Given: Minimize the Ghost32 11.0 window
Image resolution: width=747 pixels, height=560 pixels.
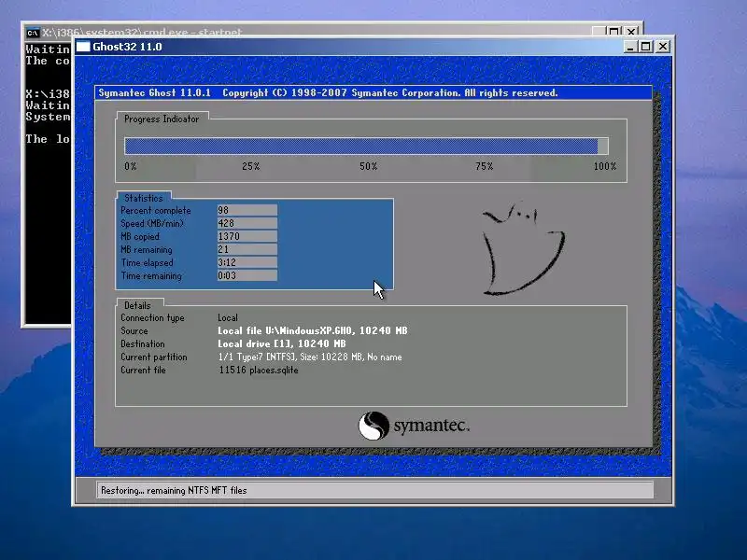Looking at the screenshot, I should (630, 47).
